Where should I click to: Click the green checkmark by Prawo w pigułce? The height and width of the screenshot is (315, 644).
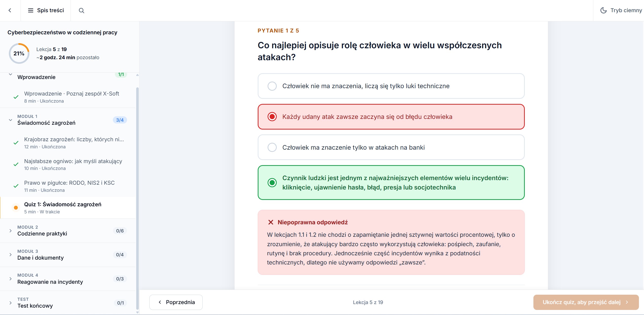[x=16, y=186]
